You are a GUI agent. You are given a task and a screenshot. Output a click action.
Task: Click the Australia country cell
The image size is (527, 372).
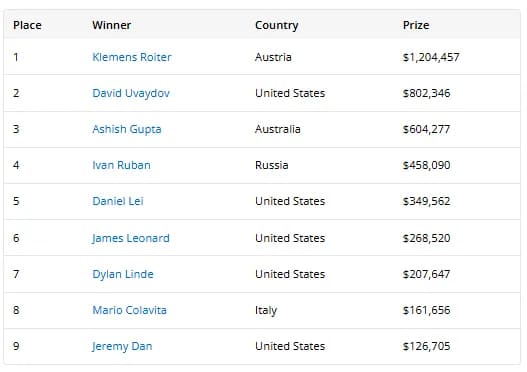point(278,129)
